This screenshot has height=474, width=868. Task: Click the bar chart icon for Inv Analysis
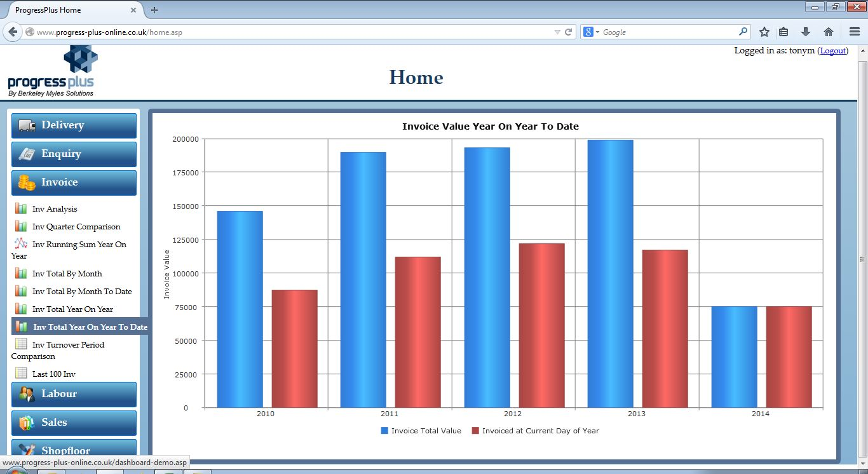point(21,208)
